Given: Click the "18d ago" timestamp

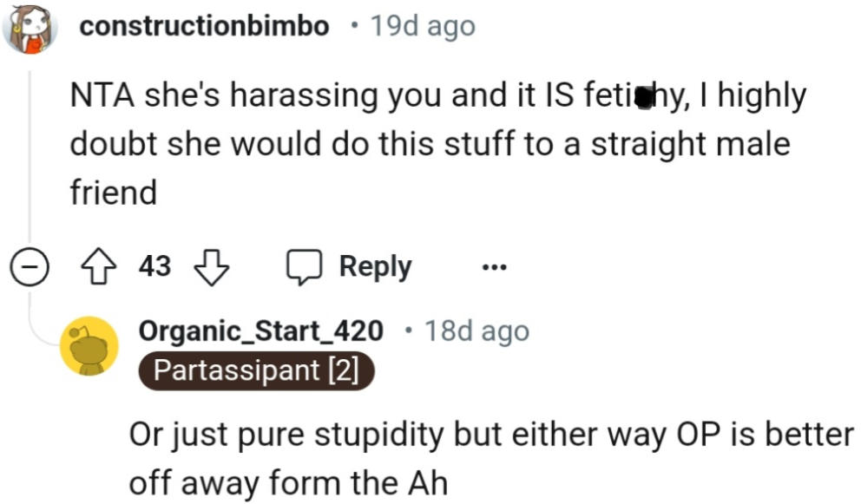Looking at the screenshot, I should click(477, 331).
